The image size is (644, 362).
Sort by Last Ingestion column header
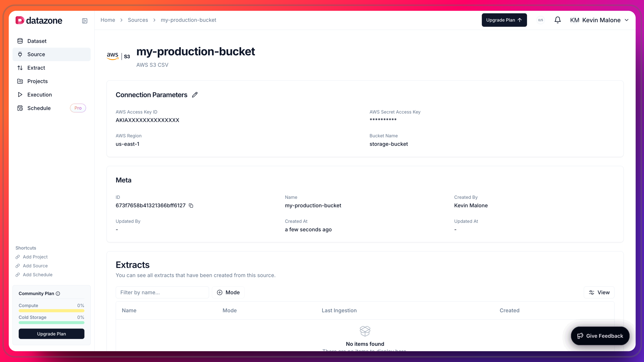(x=339, y=311)
